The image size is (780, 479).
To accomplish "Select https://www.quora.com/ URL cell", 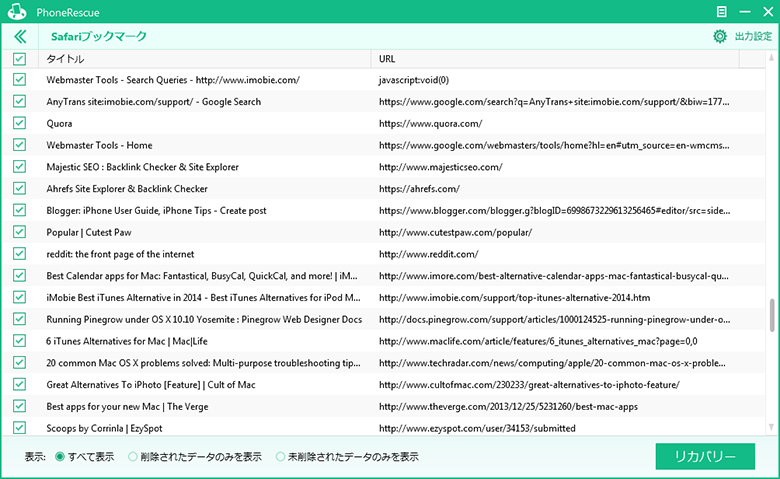I will click(x=430, y=123).
